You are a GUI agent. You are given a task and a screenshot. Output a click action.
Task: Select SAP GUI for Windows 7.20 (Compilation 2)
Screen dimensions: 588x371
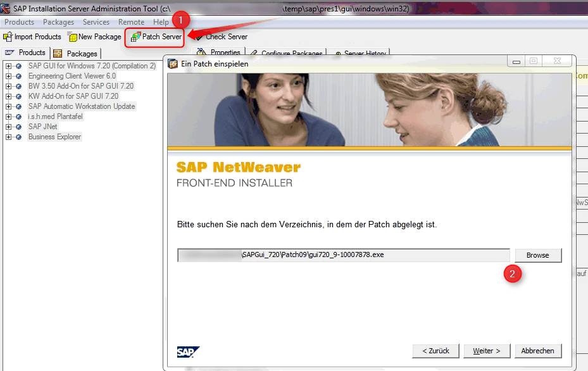click(x=92, y=66)
